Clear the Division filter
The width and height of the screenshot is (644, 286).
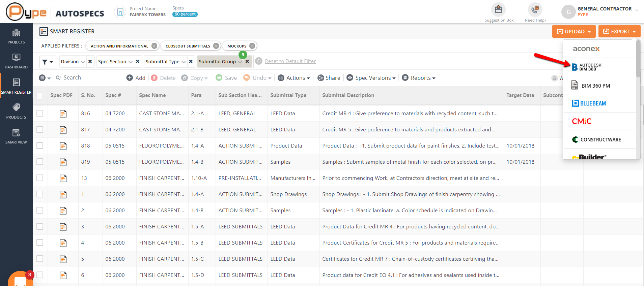coord(90,61)
